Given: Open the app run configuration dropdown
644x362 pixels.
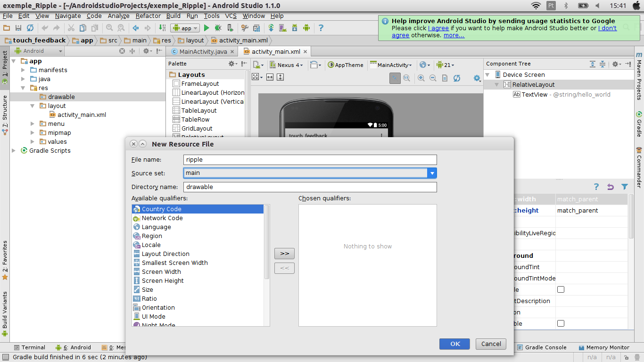Looking at the screenshot, I should click(185, 28).
